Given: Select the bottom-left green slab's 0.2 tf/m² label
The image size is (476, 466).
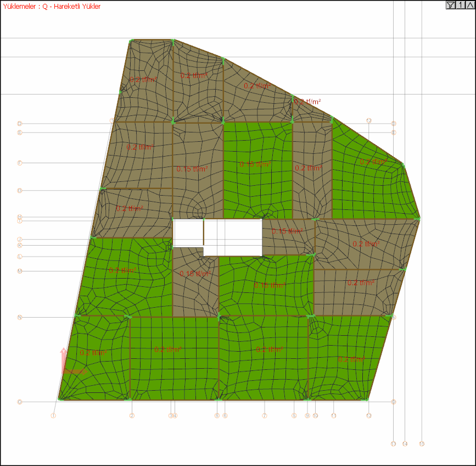Looking at the screenshot, I should (93, 353).
